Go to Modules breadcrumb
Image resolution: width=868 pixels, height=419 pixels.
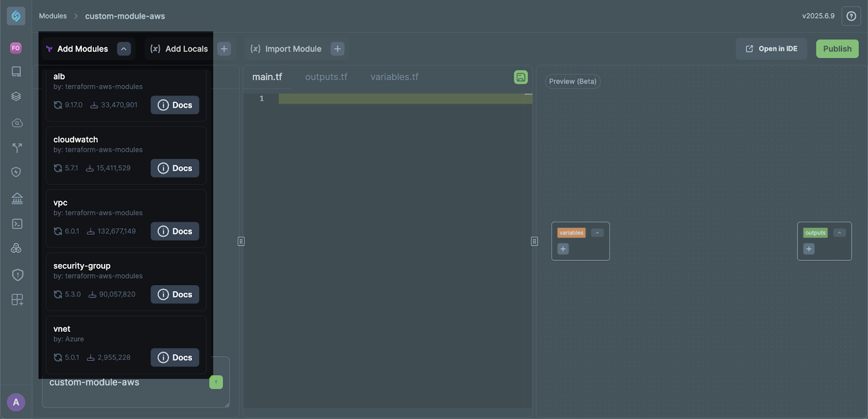[x=53, y=16]
